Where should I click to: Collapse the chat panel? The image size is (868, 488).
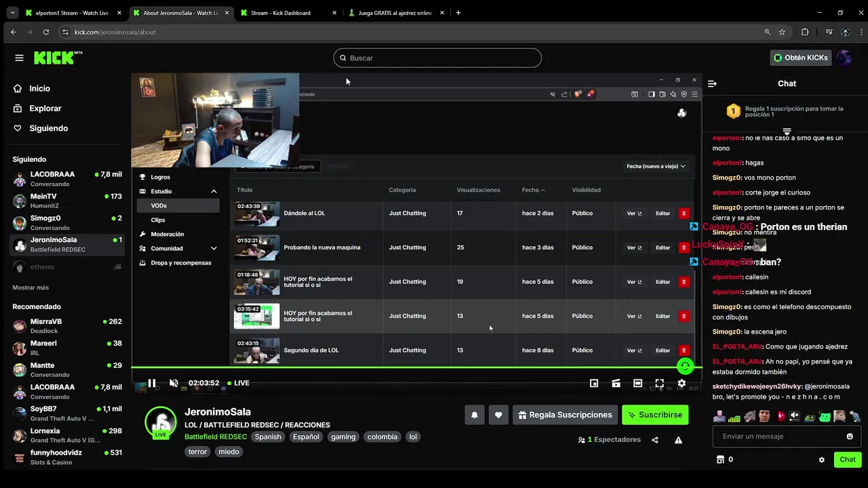click(712, 83)
